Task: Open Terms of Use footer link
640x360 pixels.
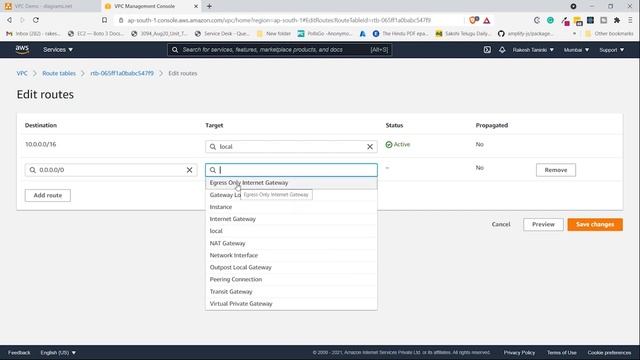Action: [x=562, y=353]
